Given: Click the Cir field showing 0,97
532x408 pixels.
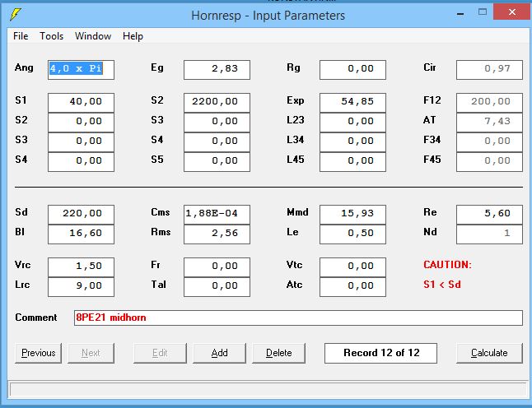Looking at the screenshot, I should coord(489,70).
